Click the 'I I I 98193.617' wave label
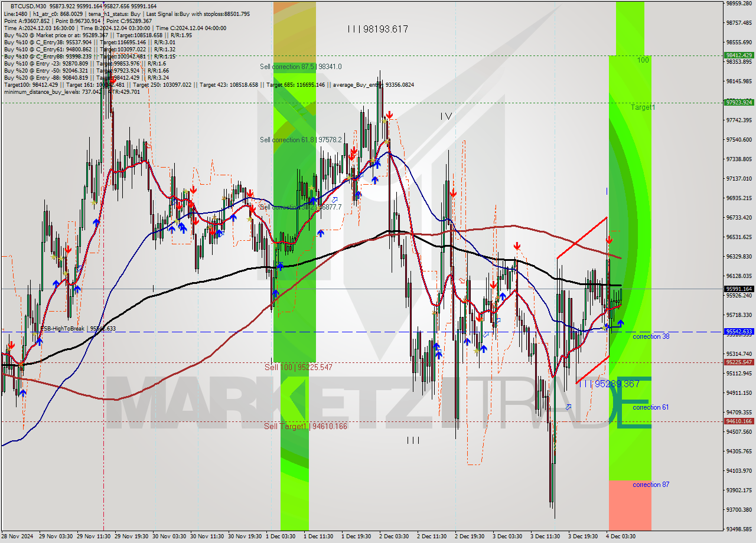 377,29
